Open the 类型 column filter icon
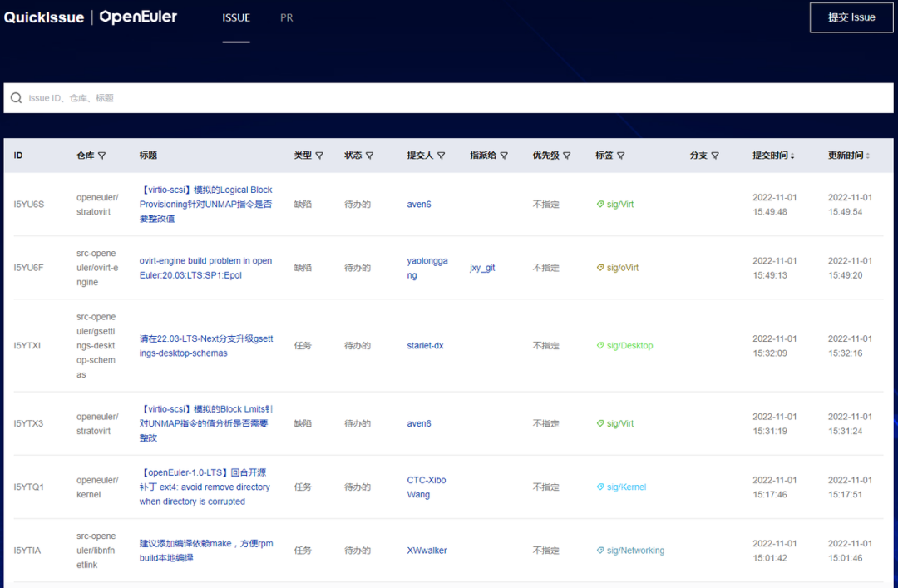898x588 pixels. tap(319, 156)
